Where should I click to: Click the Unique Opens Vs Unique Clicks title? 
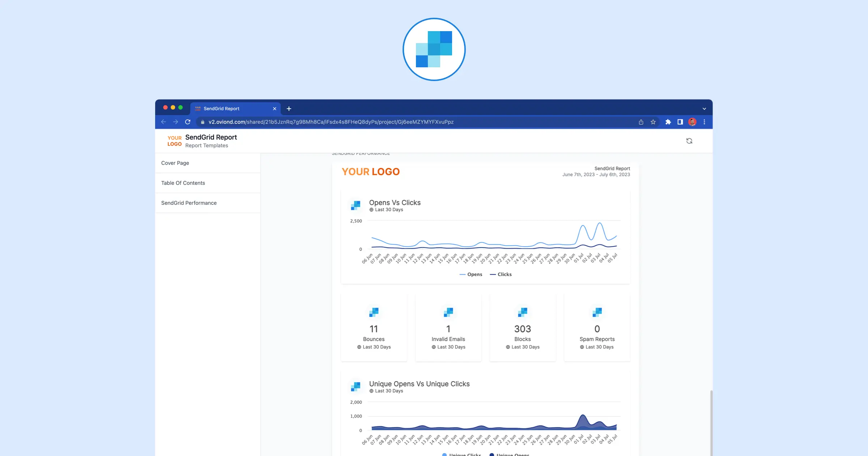tap(419, 384)
